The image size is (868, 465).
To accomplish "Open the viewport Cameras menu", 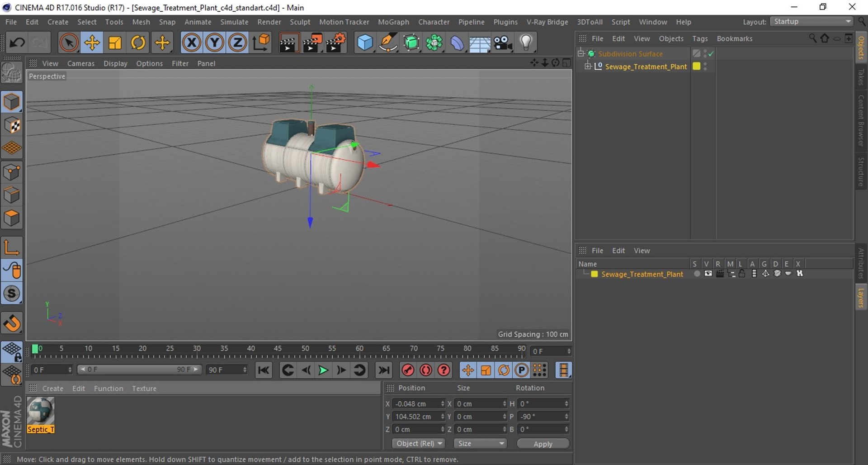I will coord(81,63).
